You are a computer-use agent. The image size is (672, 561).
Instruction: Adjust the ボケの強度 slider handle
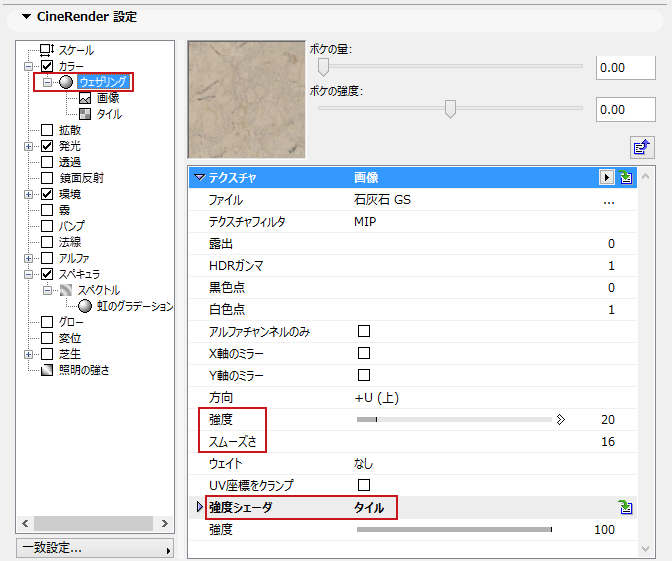(x=450, y=109)
